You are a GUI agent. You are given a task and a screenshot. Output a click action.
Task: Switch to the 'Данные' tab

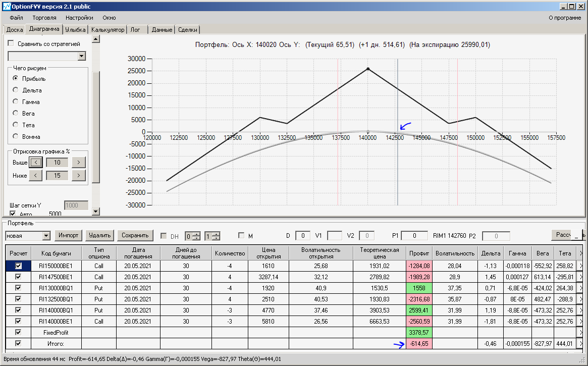tap(162, 30)
